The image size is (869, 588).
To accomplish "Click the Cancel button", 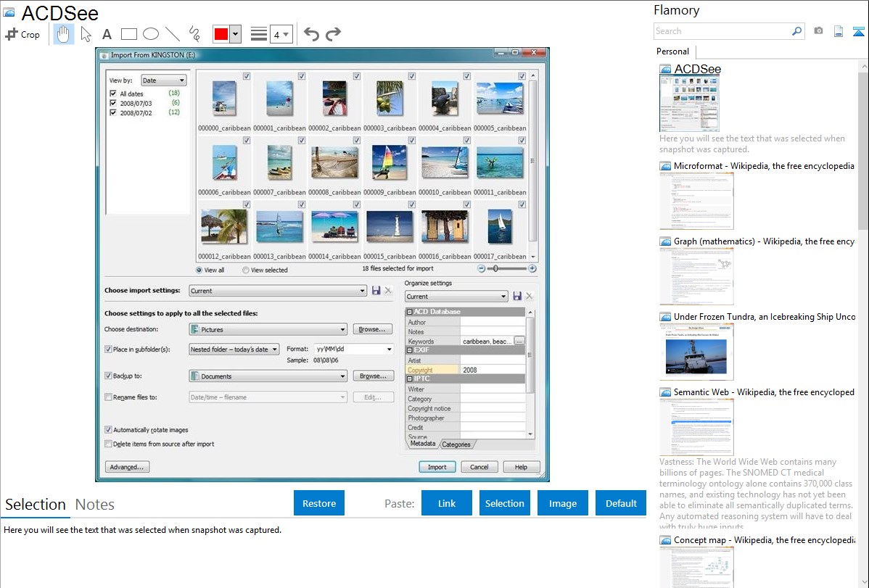I will 479,467.
